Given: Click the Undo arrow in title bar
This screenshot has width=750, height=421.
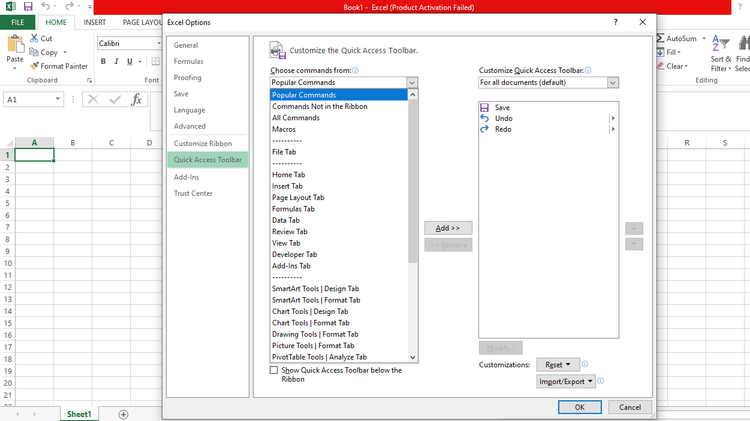Looking at the screenshot, I should click(x=45, y=6).
